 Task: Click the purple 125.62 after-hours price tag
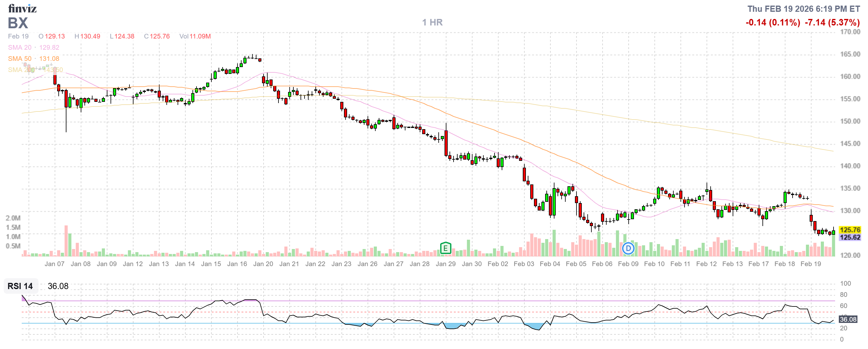pos(850,238)
